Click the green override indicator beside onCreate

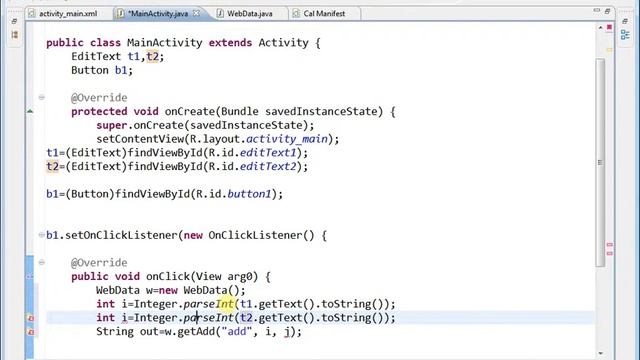[30, 111]
